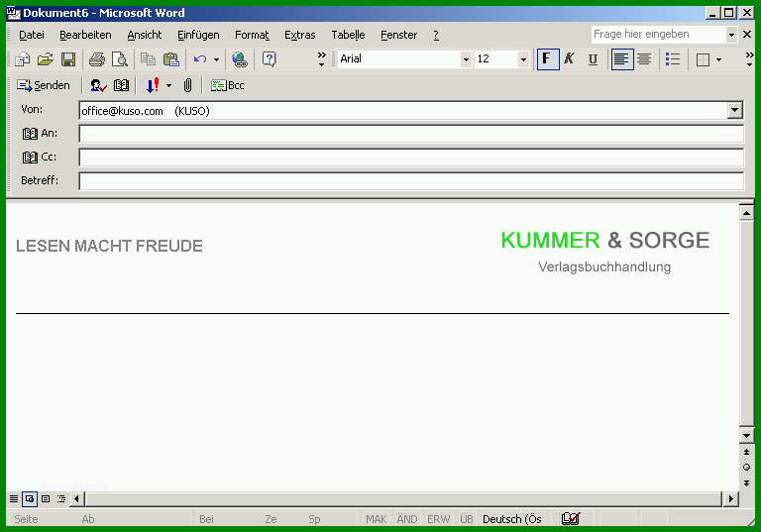
Task: Expand the Von sender account dropdown
Action: click(735, 110)
